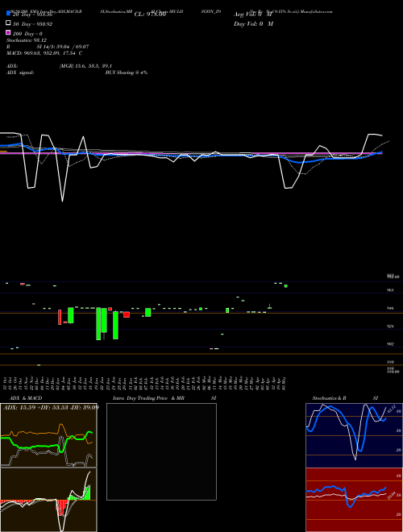
Task: Click the 'Day Vol: 0 M' label
Action: point(253,23)
